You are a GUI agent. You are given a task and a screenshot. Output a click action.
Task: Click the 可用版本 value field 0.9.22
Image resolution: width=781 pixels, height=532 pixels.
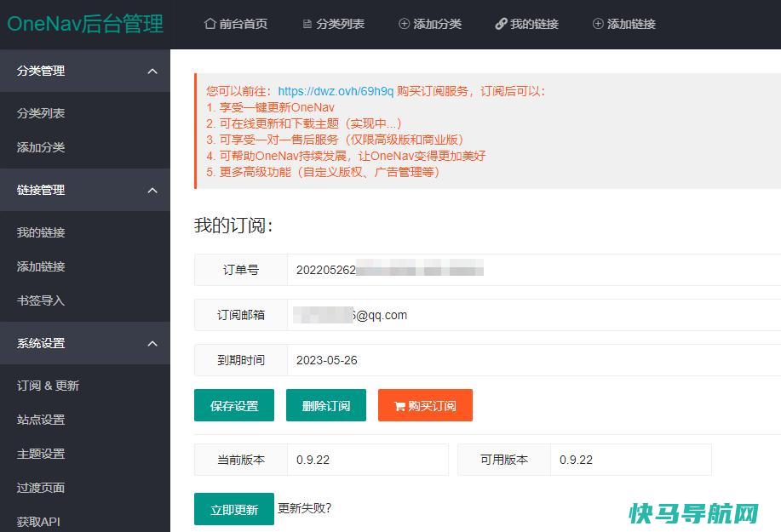point(631,460)
